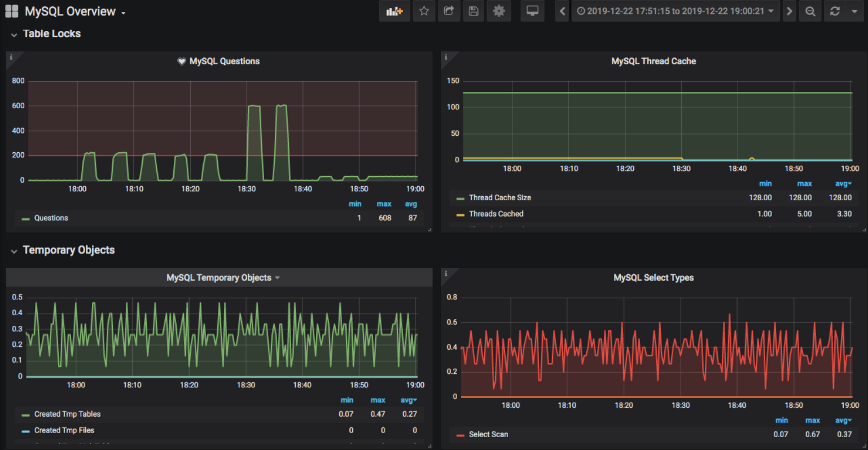This screenshot has height=450, width=868.
Task: Shift time range backward with left arrow
Action: click(x=562, y=11)
